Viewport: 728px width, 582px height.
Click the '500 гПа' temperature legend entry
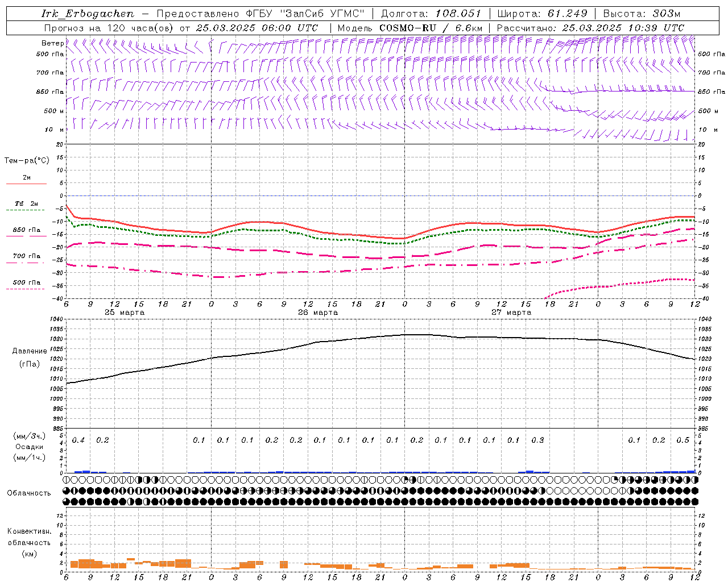pos(27,282)
